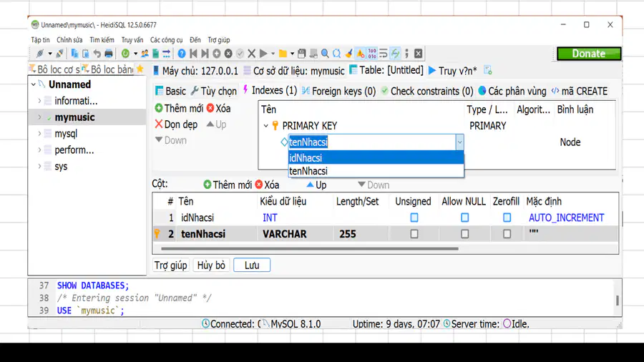This screenshot has height=362, width=644.
Task: Click the magnifier find text icon
Action: (x=325, y=54)
